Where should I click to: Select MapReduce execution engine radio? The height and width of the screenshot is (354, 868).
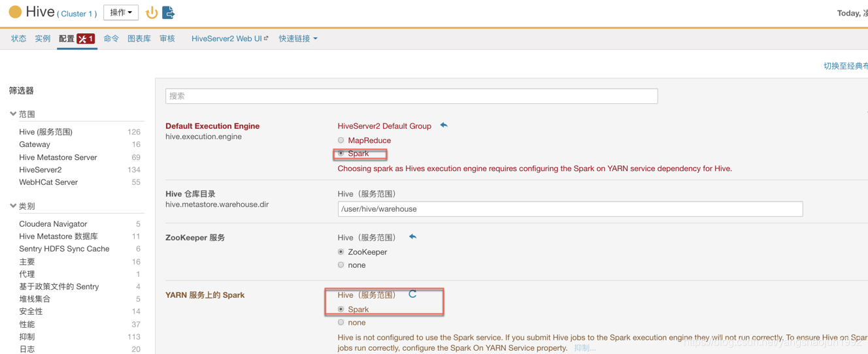(341, 140)
